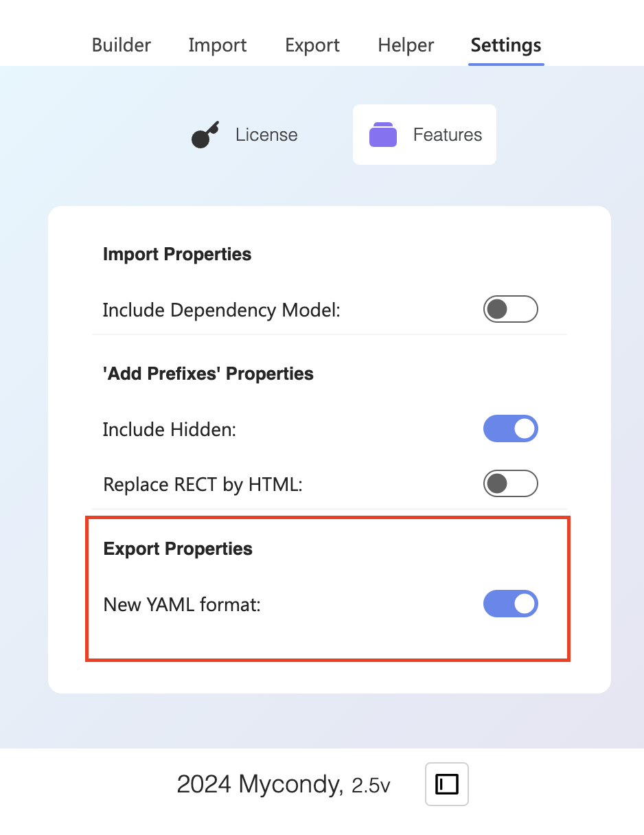Click the Import Properties heading
This screenshot has height=835, width=644.
[x=177, y=254]
